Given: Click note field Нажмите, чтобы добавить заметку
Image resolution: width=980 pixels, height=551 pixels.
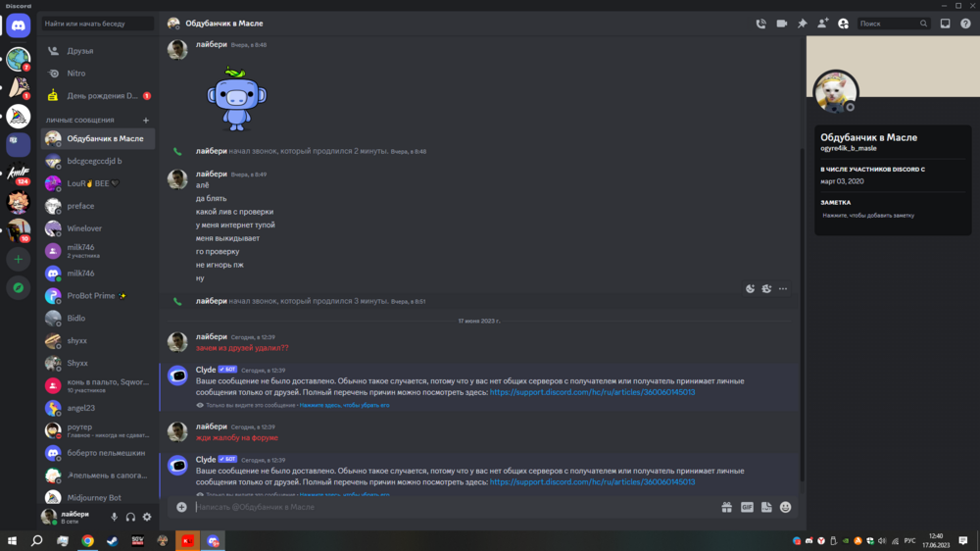Looking at the screenshot, I should (868, 215).
